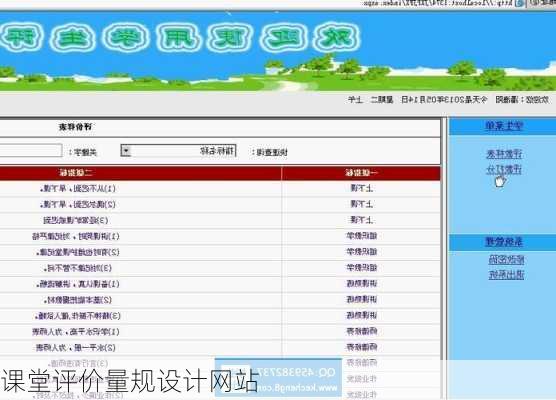Click the 一级指标 column header
556x400 pixels.
click(x=361, y=173)
